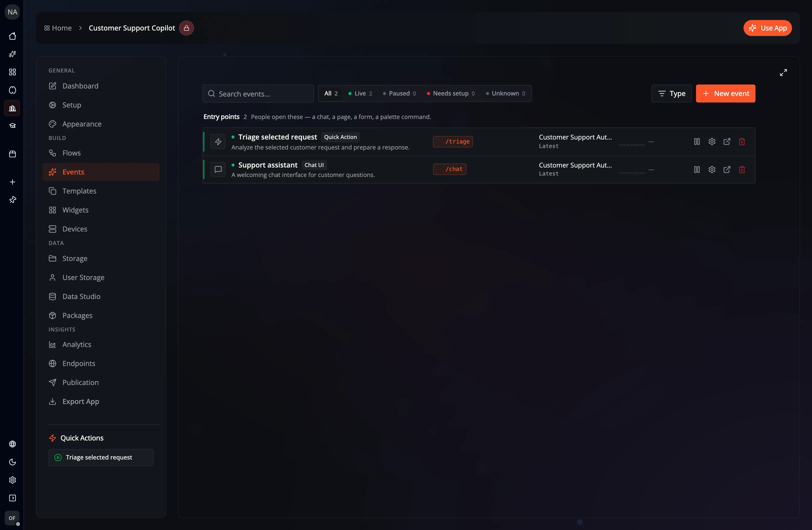This screenshot has height=530, width=812.
Task: Open settings gear for Triage selected request
Action: point(712,141)
